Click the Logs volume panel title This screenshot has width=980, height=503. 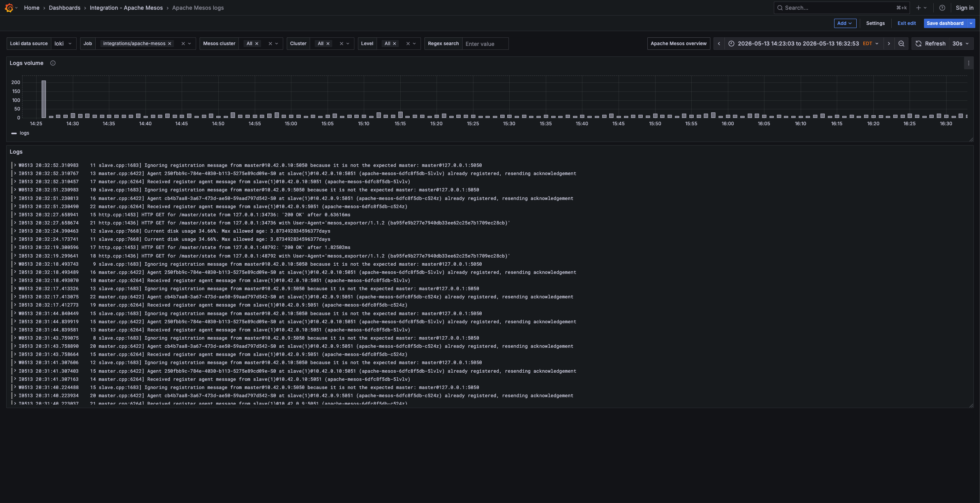click(x=26, y=63)
